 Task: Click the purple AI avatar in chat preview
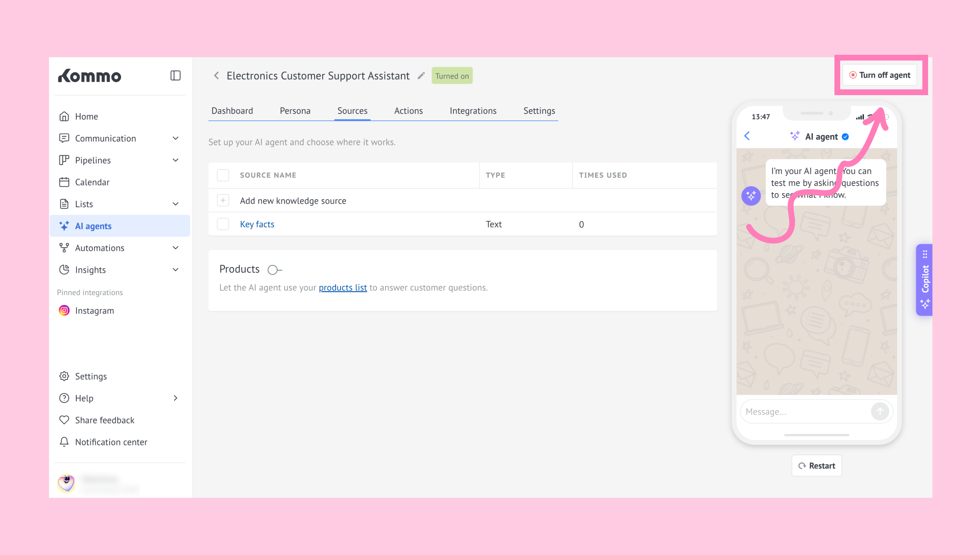751,196
